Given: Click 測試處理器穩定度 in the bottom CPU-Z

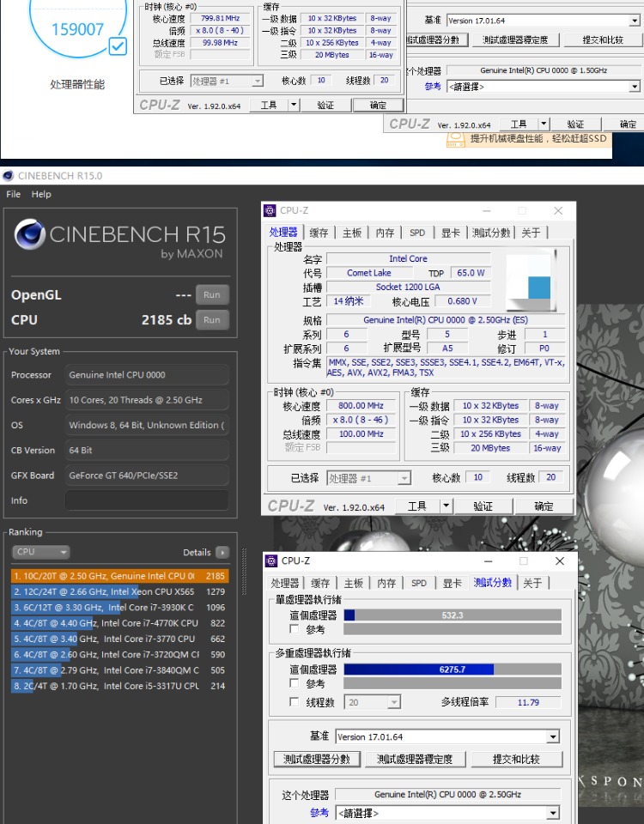Looking at the screenshot, I should 415,759.
